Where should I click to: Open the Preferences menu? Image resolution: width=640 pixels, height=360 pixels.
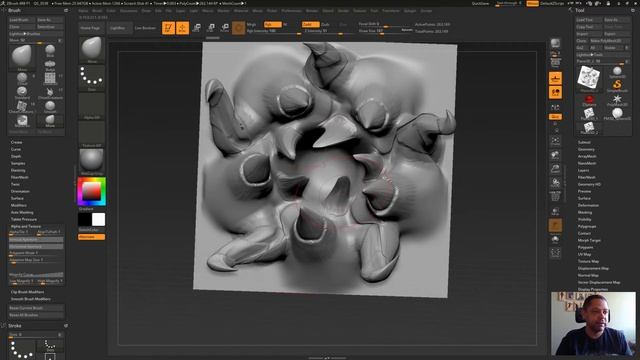point(291,11)
